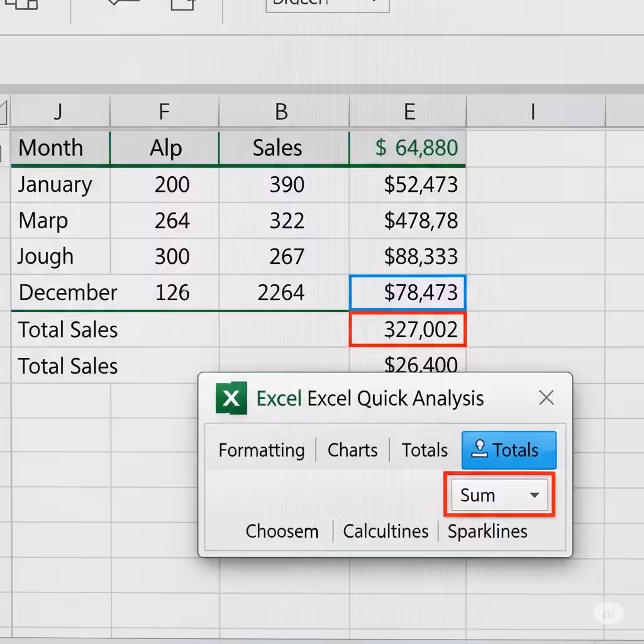Click the cell containing 264
644x644 pixels.
[164, 221]
